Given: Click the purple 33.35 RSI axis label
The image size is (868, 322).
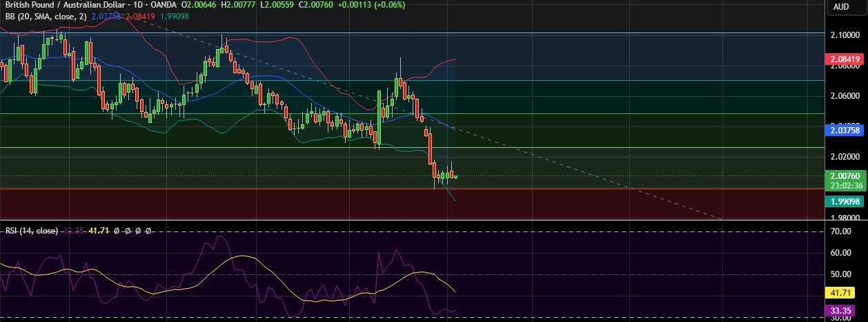Looking at the screenshot, I should pos(846,310).
